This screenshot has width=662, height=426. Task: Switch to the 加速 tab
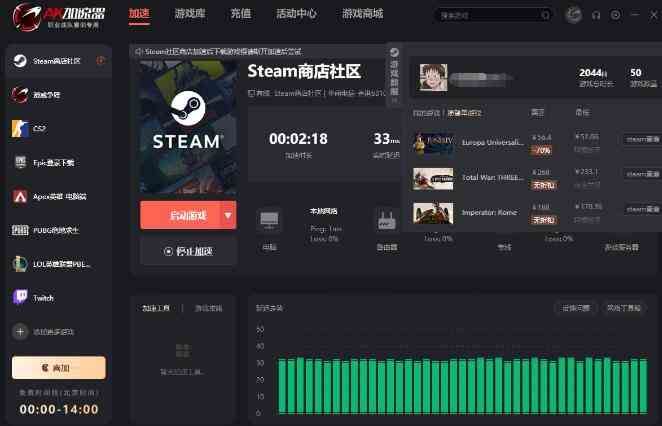point(139,14)
